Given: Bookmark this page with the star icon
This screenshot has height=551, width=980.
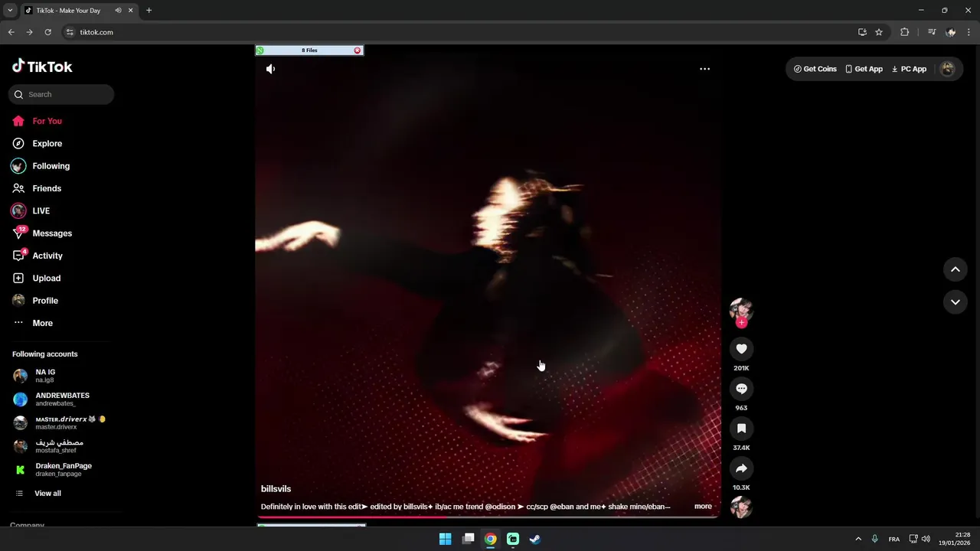Looking at the screenshot, I should (x=879, y=32).
